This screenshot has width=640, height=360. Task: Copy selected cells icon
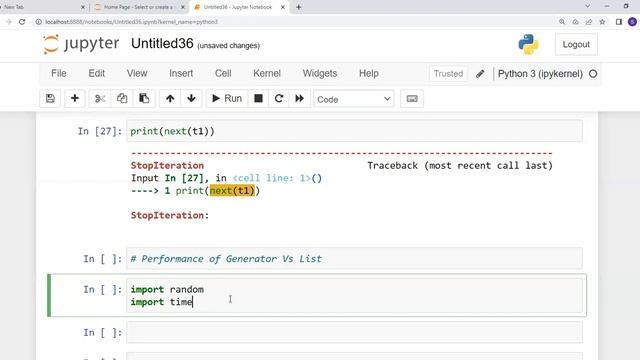coord(122,99)
